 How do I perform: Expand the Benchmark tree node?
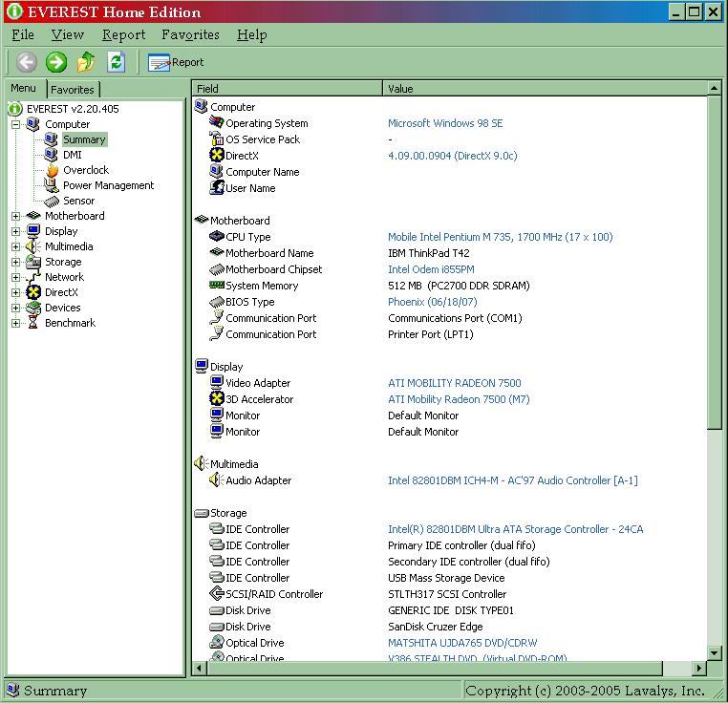pyautogui.click(x=16, y=323)
